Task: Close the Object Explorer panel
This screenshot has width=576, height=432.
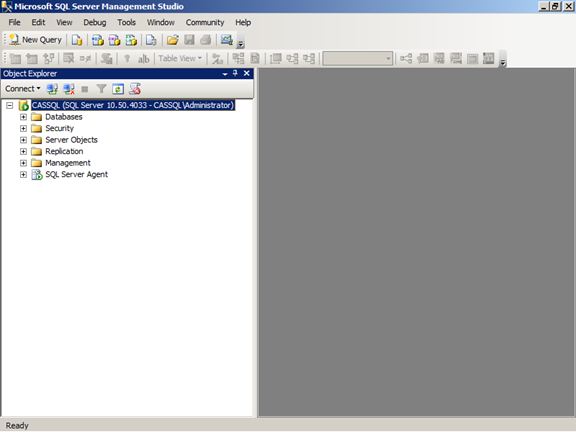Action: pyautogui.click(x=246, y=73)
